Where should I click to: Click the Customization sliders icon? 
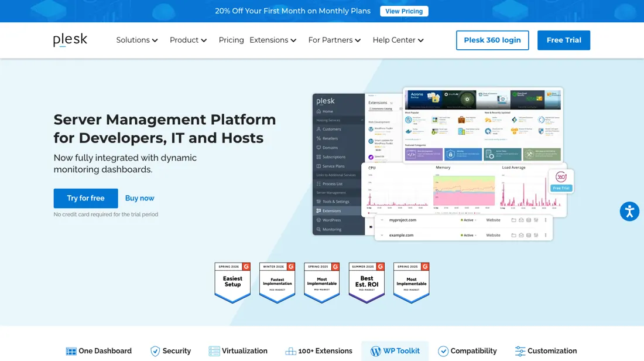pyautogui.click(x=520, y=351)
